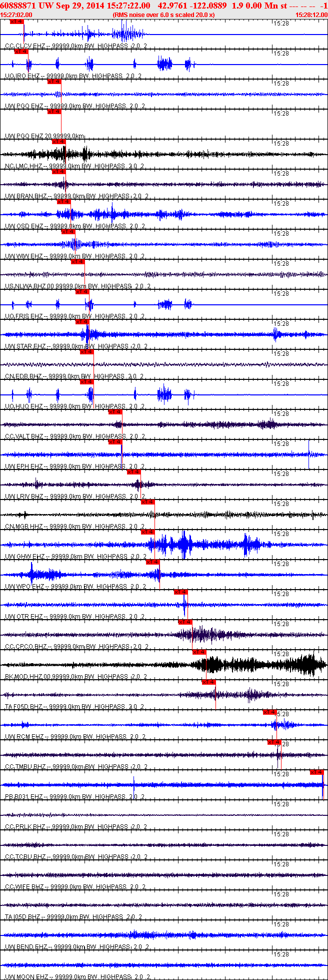This screenshot has height=980, width=328.
Task: Click the event ID 60888871 in header
Action: (19, 6)
